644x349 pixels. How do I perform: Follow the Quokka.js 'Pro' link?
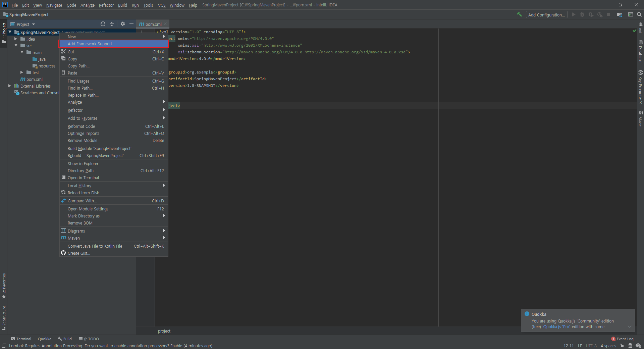[x=556, y=327]
